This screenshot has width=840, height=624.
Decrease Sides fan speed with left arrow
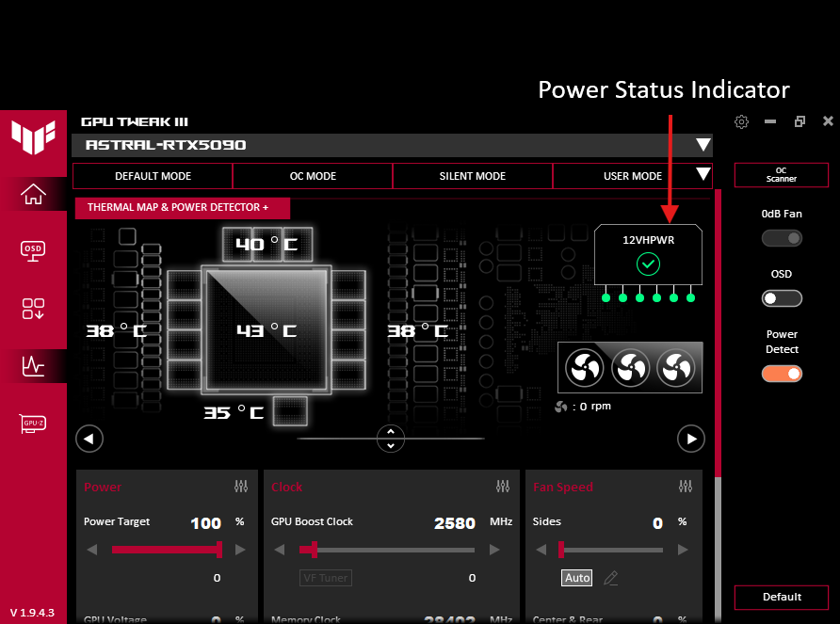coord(541,550)
